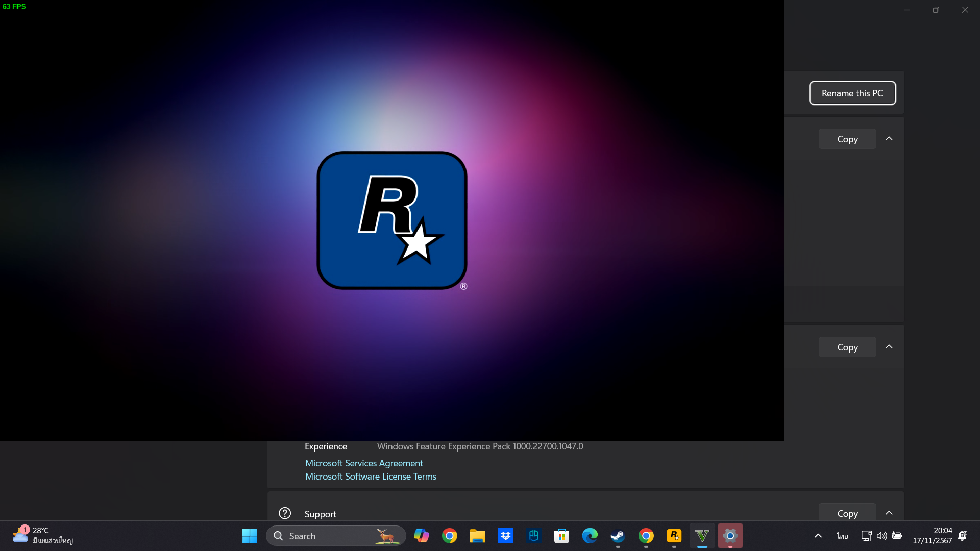
Task: Show hidden system tray icons
Action: click(x=818, y=536)
